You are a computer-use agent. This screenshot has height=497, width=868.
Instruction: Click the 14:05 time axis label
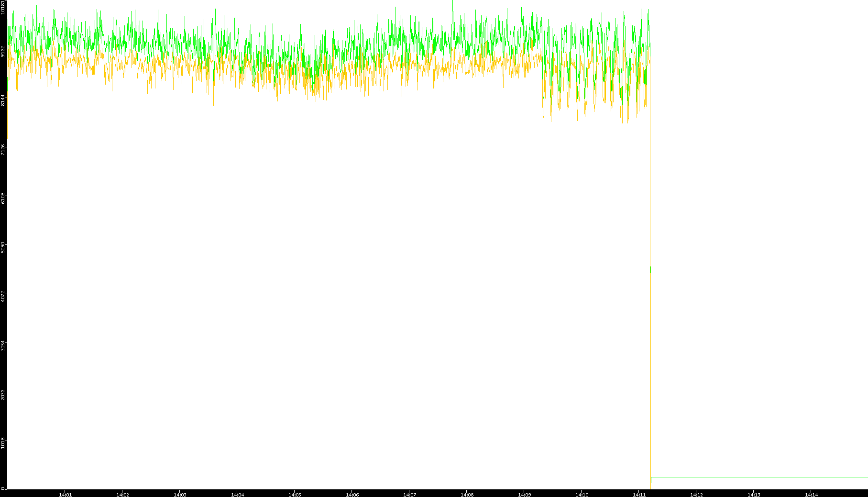coord(295,495)
